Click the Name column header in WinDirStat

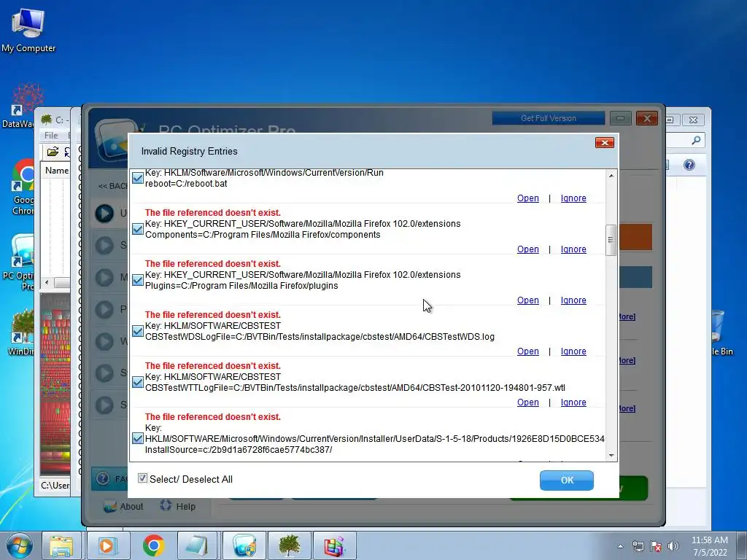(x=56, y=171)
